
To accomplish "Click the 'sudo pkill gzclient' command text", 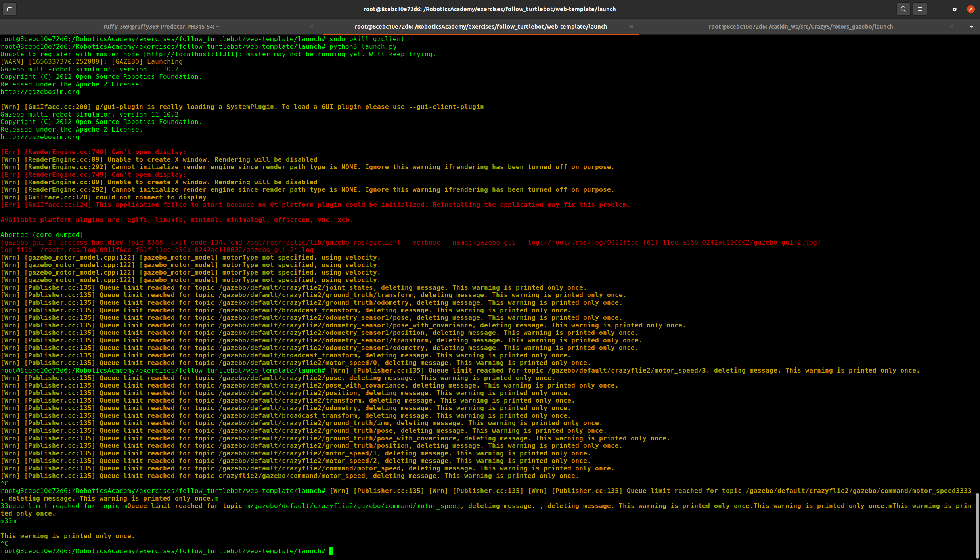I will [367, 39].
